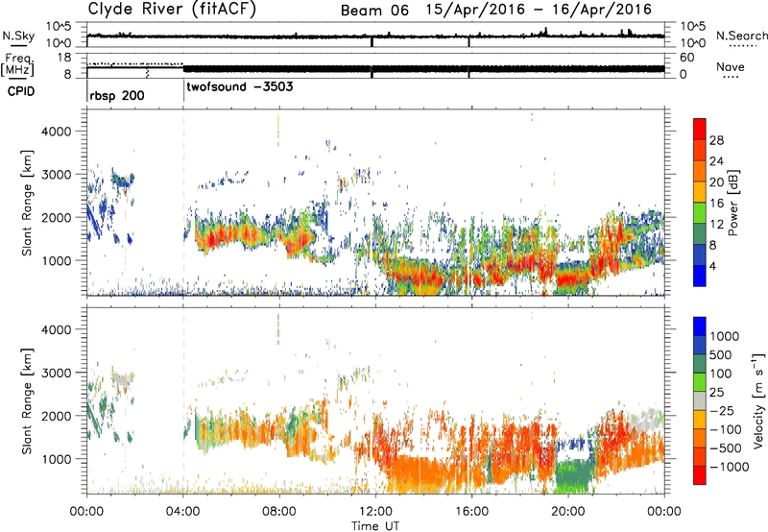Click the 'Beam 06' label
Viewport: 768px width, 532px height.
click(374, 11)
